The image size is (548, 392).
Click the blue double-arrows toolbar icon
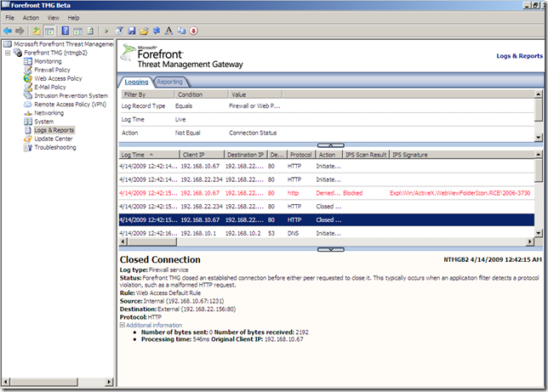(x=157, y=31)
